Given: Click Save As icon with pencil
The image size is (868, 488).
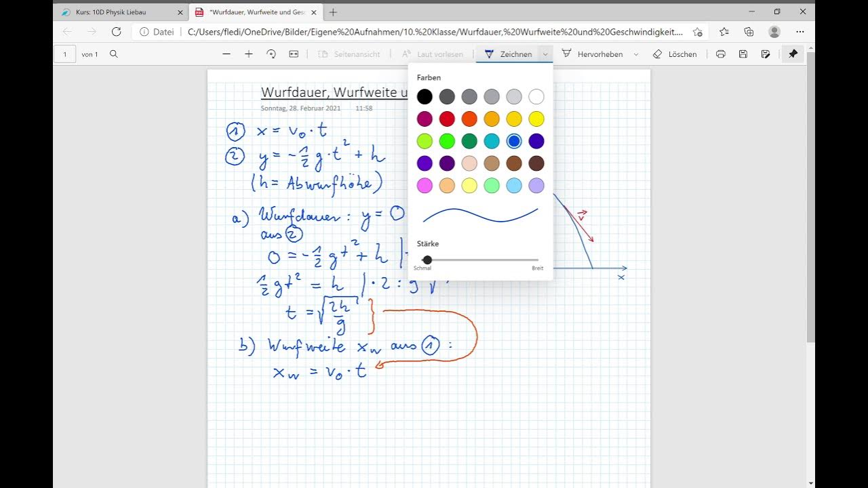Looking at the screenshot, I should click(766, 54).
